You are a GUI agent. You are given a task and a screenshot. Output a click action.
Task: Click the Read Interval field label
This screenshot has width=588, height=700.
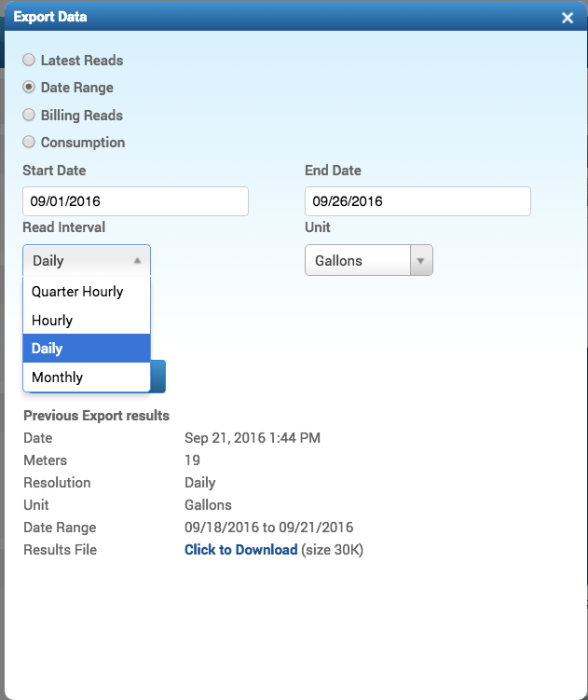(x=64, y=227)
